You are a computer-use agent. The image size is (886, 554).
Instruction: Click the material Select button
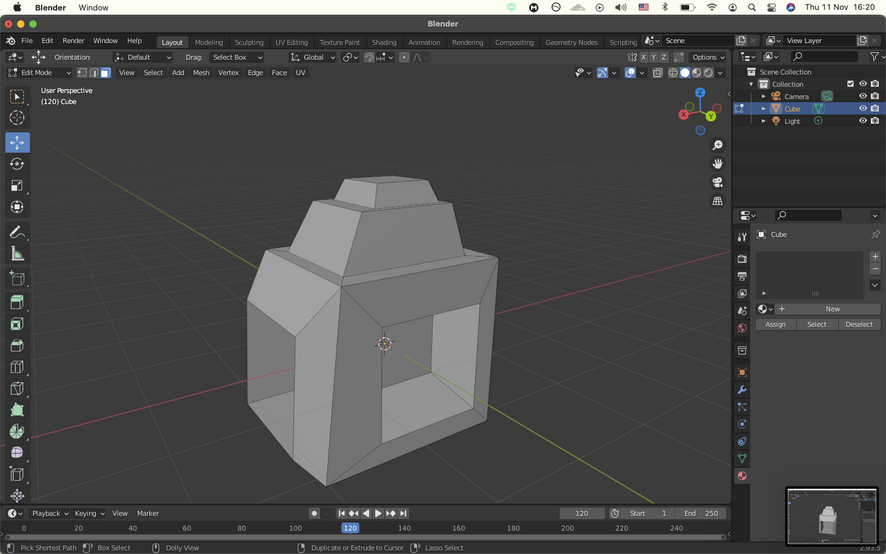point(816,324)
